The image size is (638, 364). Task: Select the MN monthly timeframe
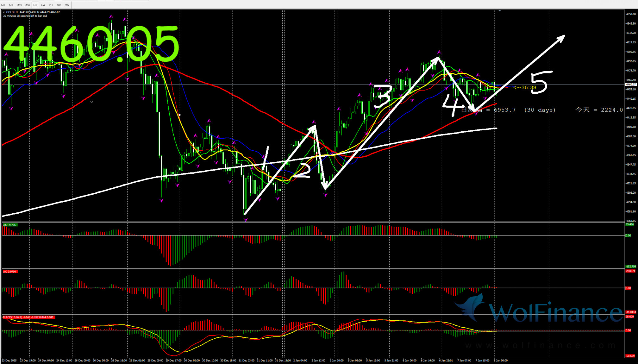(67, 5)
